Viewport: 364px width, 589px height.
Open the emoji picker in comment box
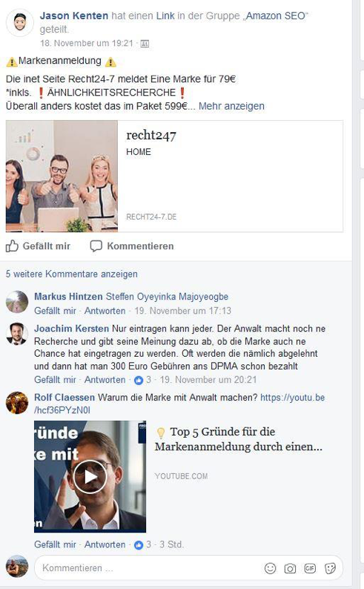270,568
